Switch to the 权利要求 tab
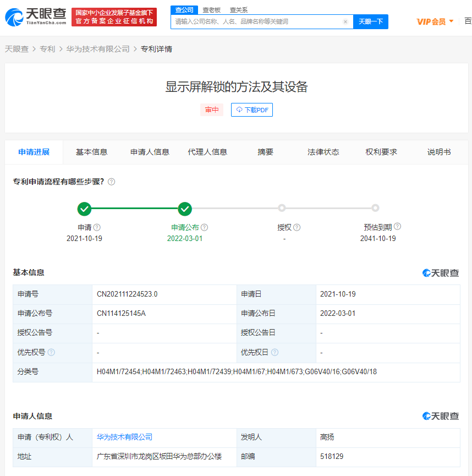The image size is (472, 476). click(x=381, y=152)
